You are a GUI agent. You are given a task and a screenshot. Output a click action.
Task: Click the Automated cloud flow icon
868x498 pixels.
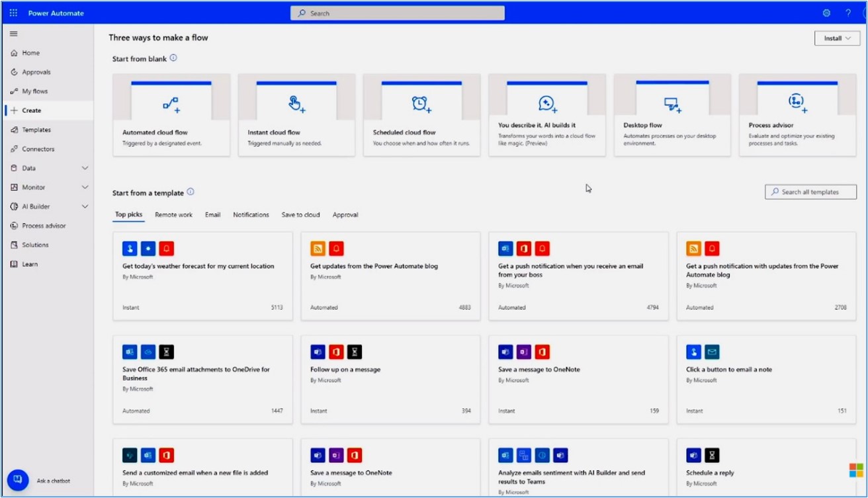point(171,104)
